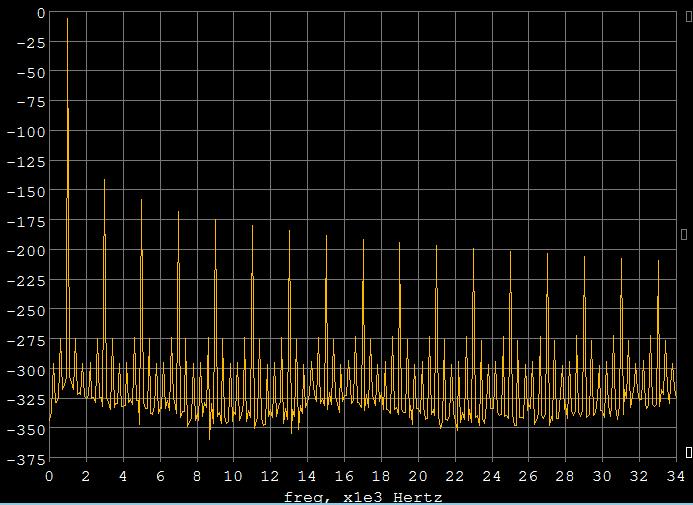693x505 pixels.
Task: Click the 16 label on the frequency axis
Action: coord(344,476)
